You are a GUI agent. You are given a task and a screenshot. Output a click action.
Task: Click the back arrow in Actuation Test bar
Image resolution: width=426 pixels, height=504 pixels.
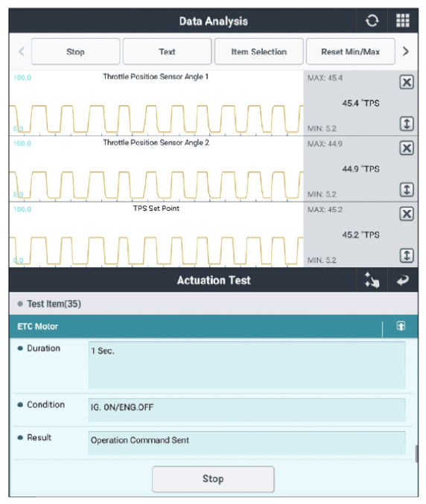click(x=402, y=280)
